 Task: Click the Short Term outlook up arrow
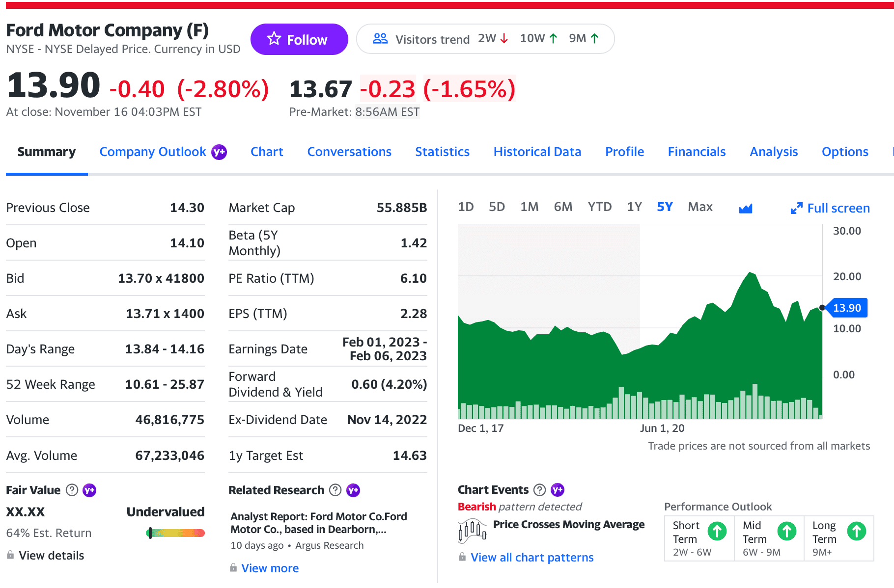(717, 531)
